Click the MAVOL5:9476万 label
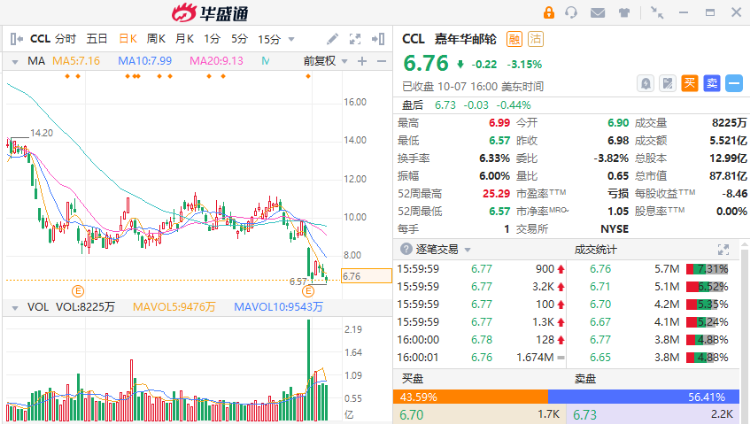 [x=174, y=307]
